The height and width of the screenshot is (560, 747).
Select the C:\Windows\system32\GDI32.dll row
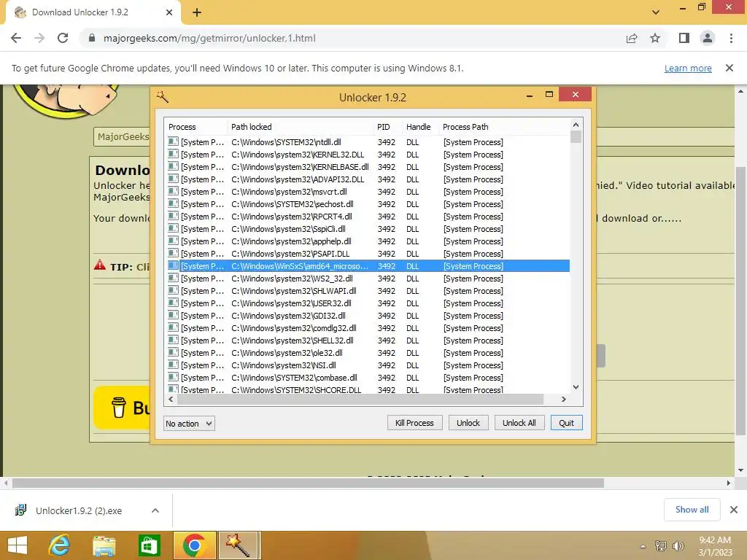pyautogui.click(x=367, y=315)
